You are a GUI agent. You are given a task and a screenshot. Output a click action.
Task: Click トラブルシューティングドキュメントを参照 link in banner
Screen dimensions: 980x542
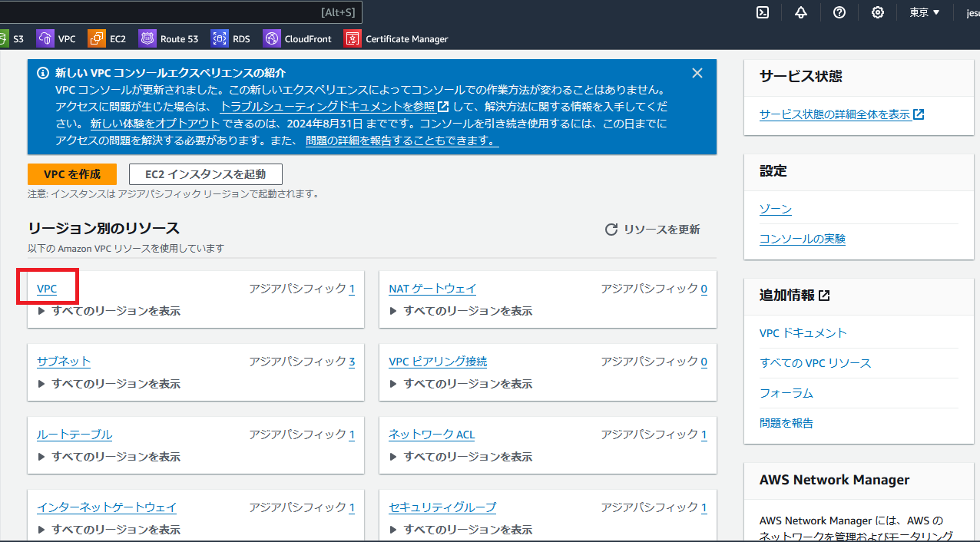click(x=334, y=107)
